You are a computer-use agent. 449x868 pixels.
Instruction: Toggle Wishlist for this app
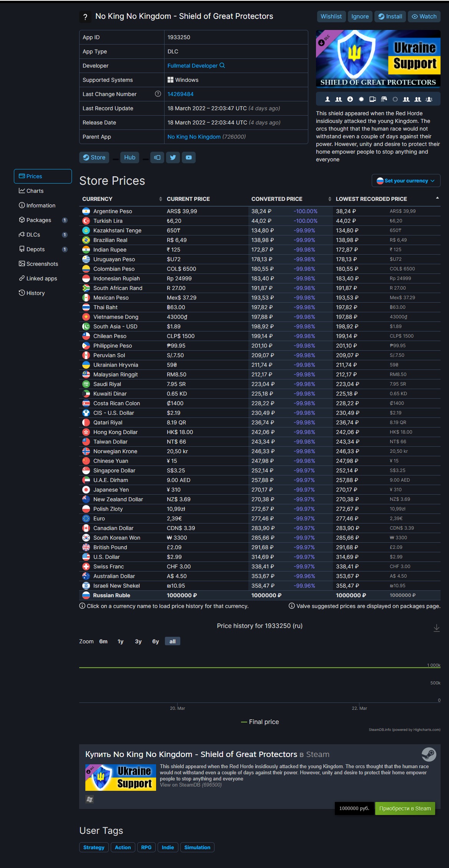click(331, 17)
